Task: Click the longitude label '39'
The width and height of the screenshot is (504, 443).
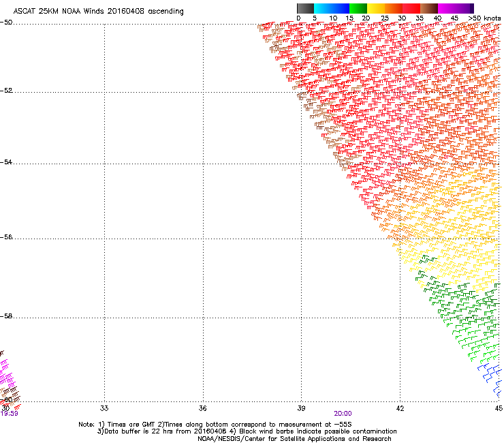Action: (x=301, y=408)
